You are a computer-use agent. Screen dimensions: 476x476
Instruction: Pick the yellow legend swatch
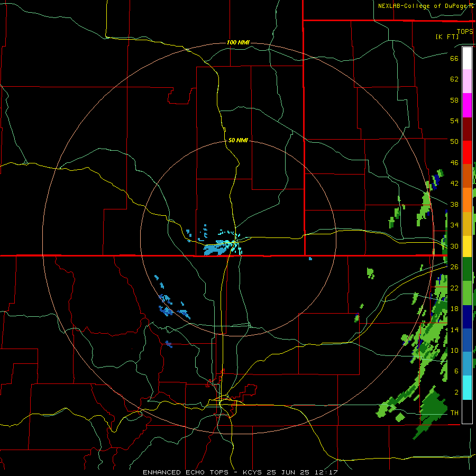click(x=467, y=246)
